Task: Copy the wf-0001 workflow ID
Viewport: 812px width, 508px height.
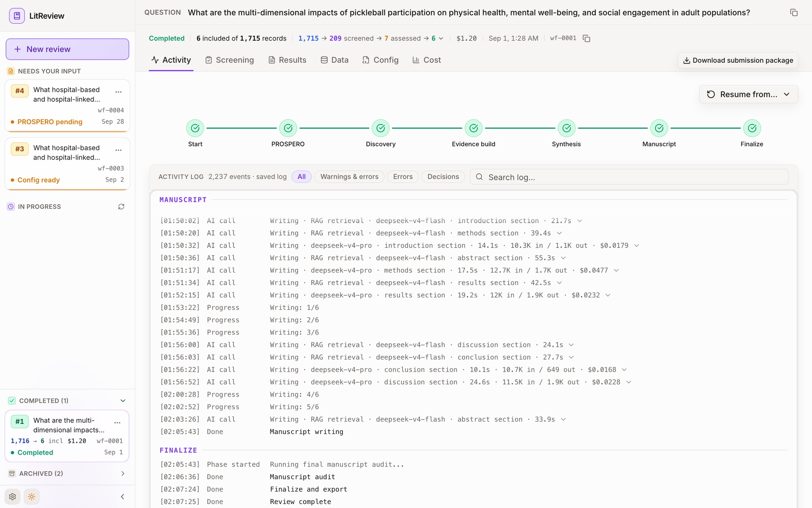Action: [586, 38]
